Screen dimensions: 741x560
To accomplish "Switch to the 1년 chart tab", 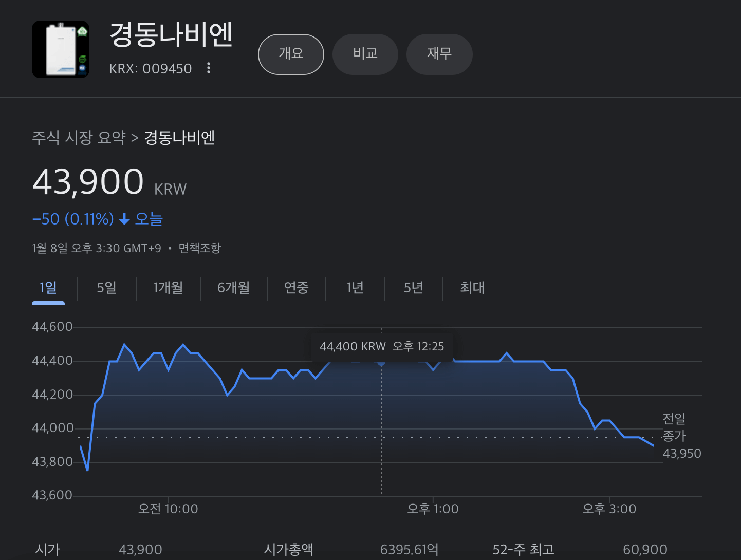I will tap(355, 288).
